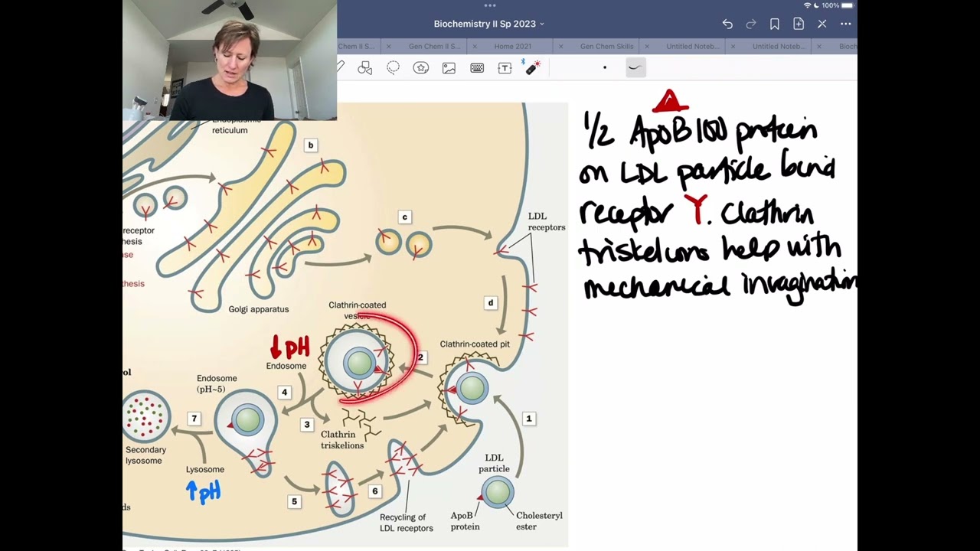
Task: Redo the undone action
Action: (751, 24)
